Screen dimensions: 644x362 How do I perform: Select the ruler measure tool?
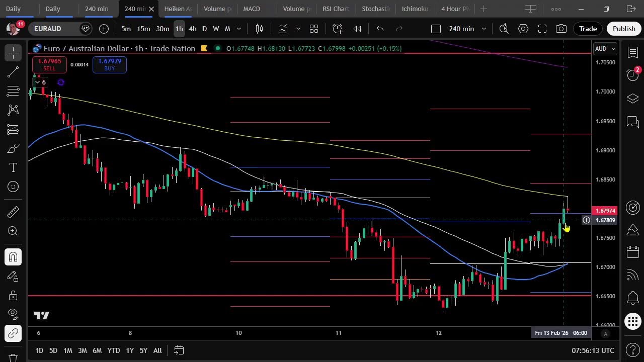[13, 212]
